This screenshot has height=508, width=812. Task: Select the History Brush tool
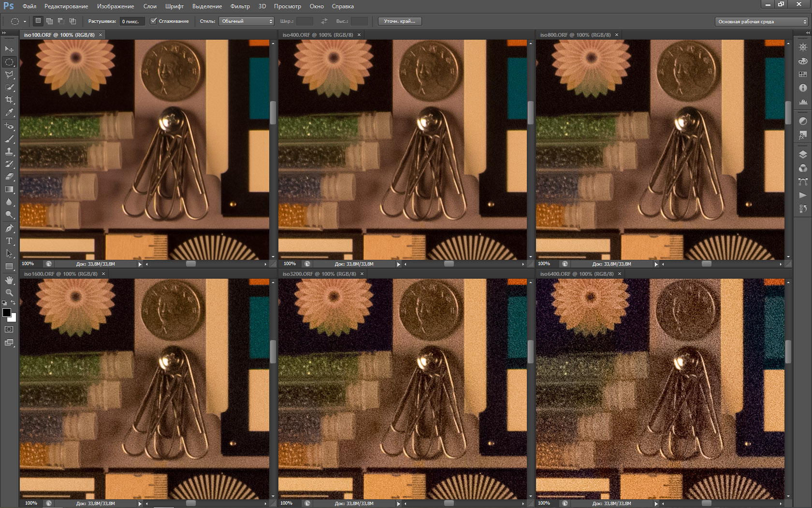(9, 164)
